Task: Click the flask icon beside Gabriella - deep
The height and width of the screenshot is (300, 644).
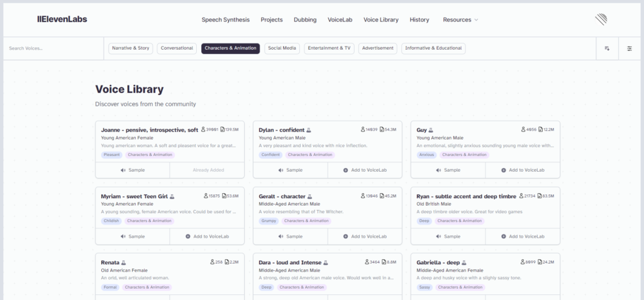Action: point(464,263)
